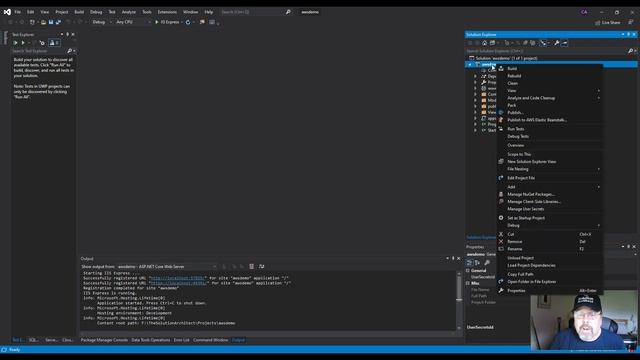Switch to the Error List tab

(182, 340)
